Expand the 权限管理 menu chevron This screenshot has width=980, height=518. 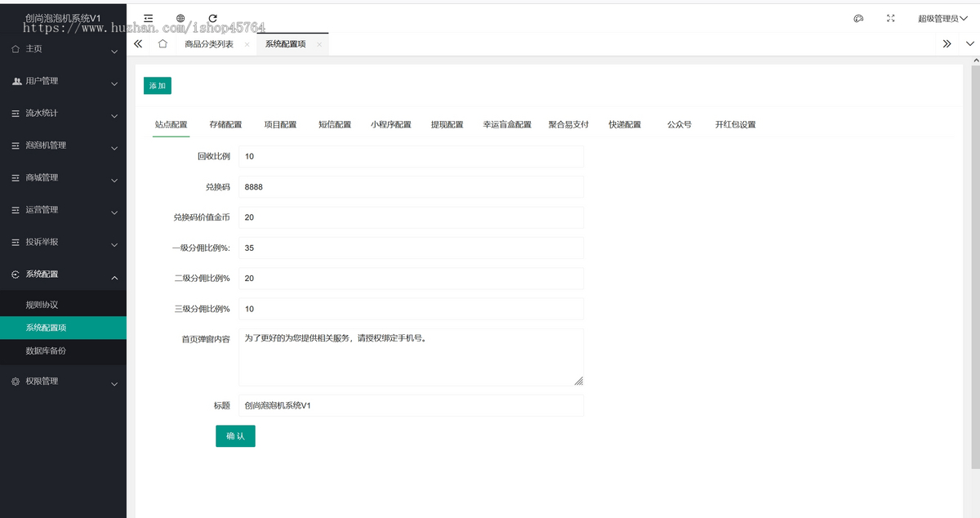click(x=114, y=384)
